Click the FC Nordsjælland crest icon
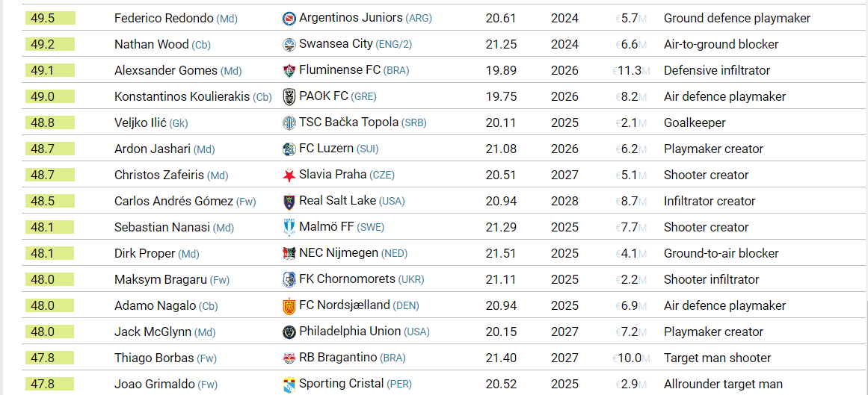 point(289,306)
